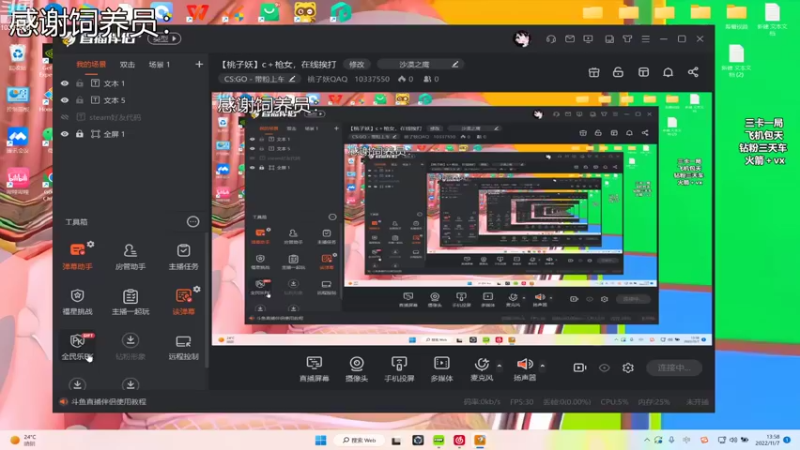Switch to the 双击 scene tab
The height and width of the screenshot is (450, 800).
tap(127, 64)
